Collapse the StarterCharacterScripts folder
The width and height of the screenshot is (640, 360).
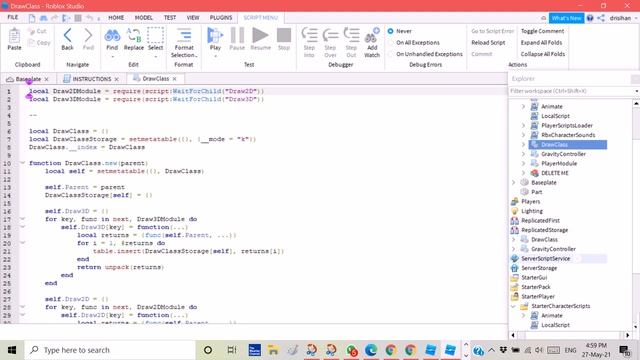pos(513,306)
